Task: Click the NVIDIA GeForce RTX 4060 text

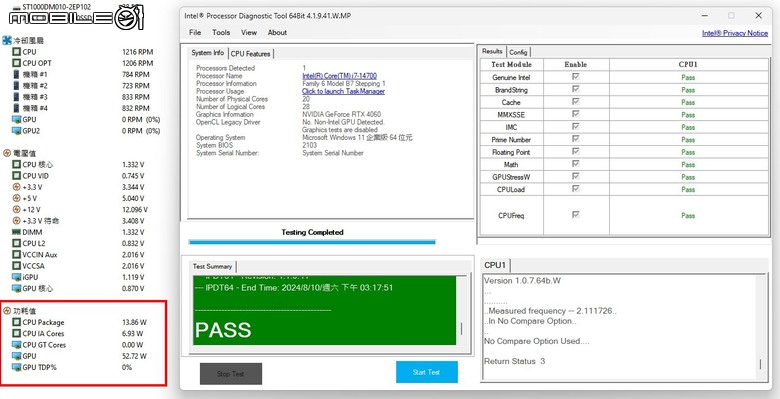Action: click(341, 114)
